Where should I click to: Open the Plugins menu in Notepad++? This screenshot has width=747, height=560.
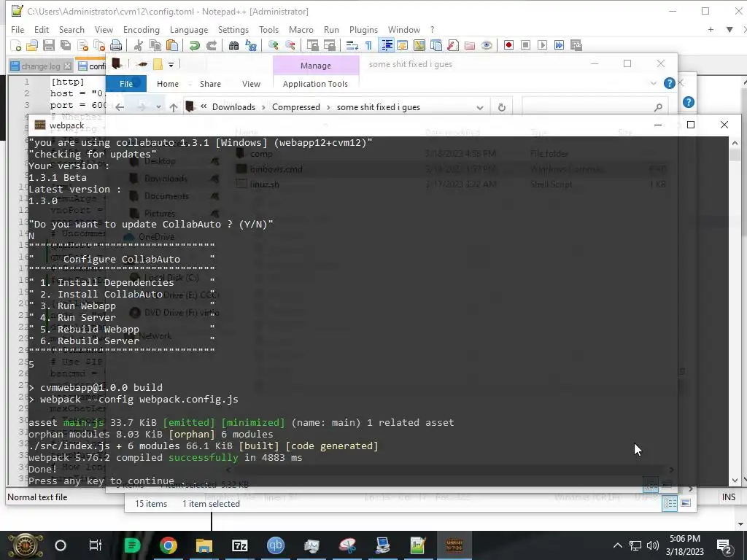(x=363, y=29)
